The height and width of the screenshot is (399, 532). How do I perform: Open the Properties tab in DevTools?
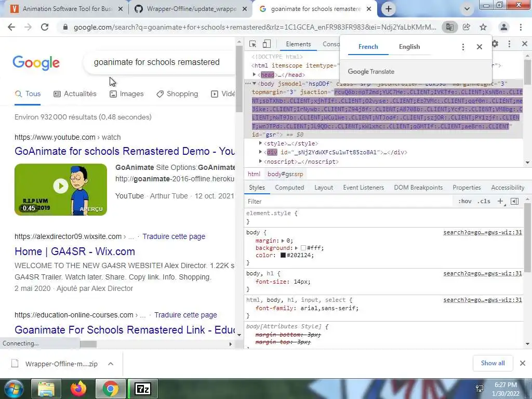[467, 188]
